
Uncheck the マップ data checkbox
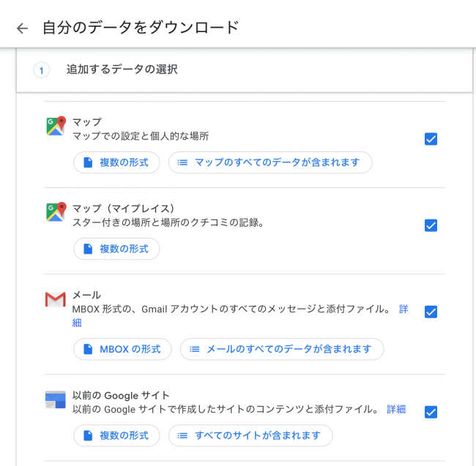click(431, 139)
